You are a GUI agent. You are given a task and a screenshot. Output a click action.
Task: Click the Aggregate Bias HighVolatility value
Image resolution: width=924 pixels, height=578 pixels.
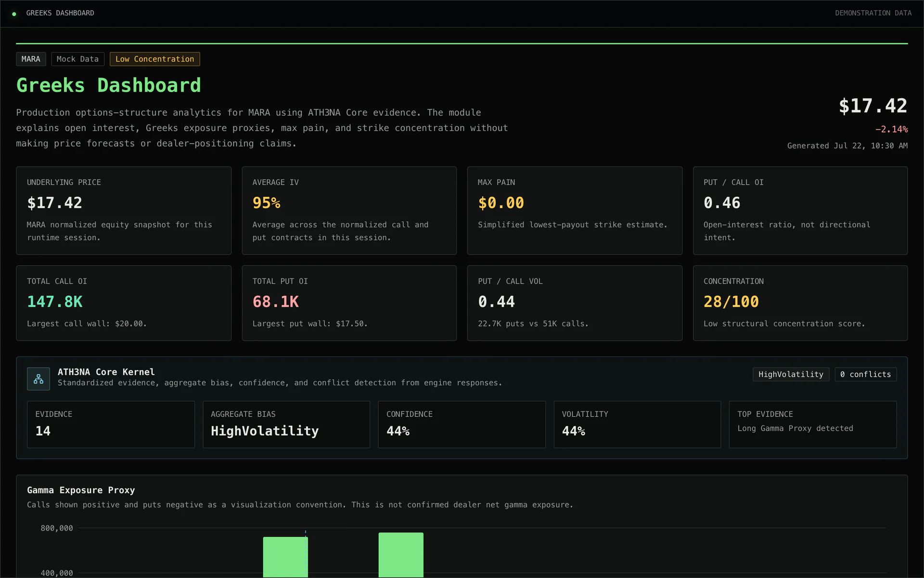(265, 431)
